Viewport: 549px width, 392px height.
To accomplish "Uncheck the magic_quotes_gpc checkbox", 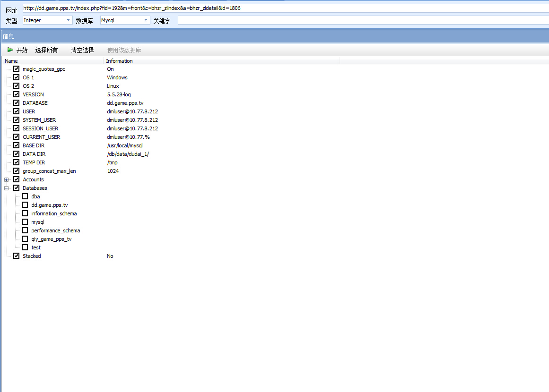I will click(x=17, y=69).
